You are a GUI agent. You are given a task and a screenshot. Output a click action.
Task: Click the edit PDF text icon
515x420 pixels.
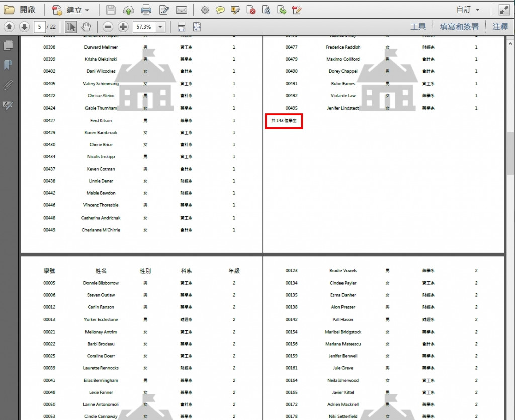pyautogui.click(x=297, y=10)
